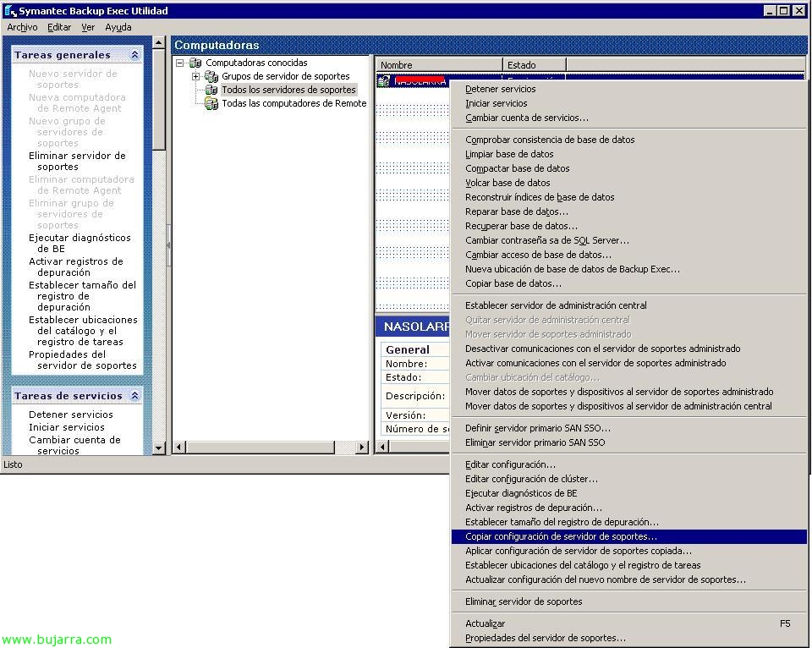Click Eliminar servidor de soportes task link
Image resolution: width=812 pixels, height=648 pixels.
click(77, 161)
